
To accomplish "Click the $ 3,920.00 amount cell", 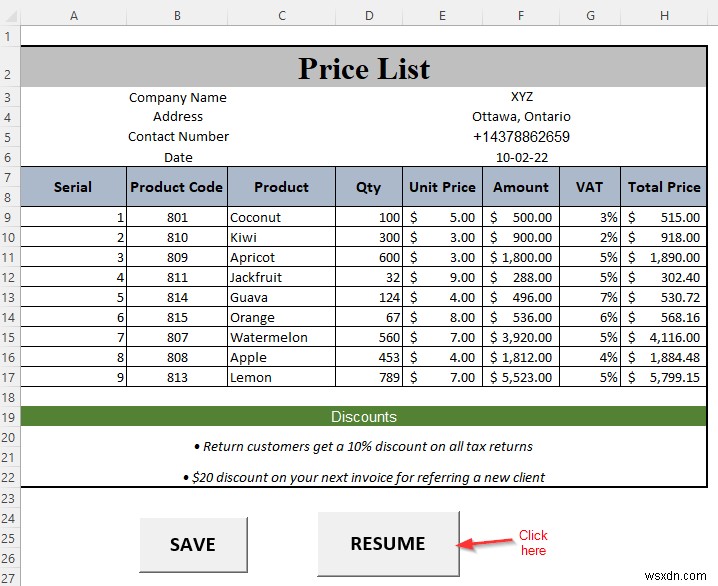I will pos(521,337).
